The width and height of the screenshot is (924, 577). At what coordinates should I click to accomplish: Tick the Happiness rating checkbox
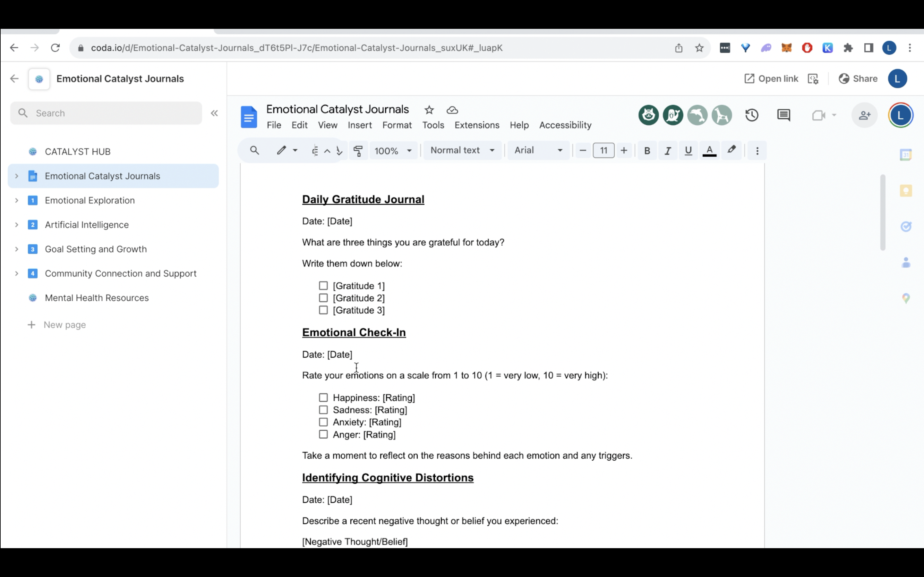[x=323, y=397]
